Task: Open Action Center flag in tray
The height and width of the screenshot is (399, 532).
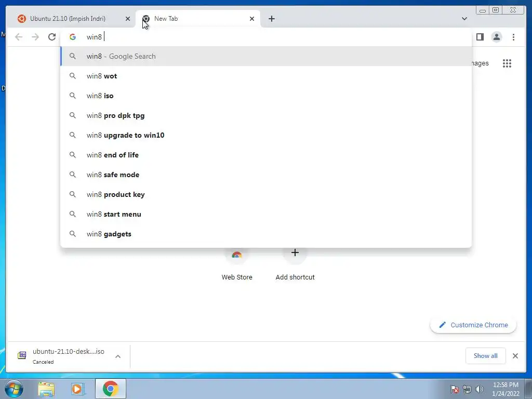Action: [455, 389]
